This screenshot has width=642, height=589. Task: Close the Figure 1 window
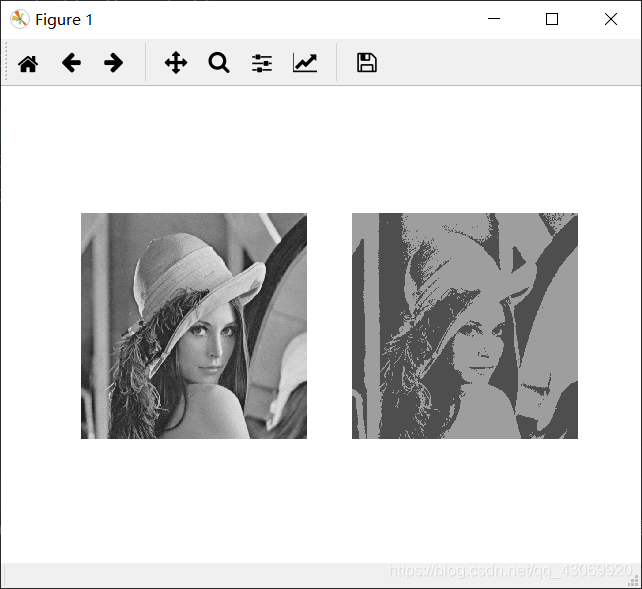[x=611, y=19]
